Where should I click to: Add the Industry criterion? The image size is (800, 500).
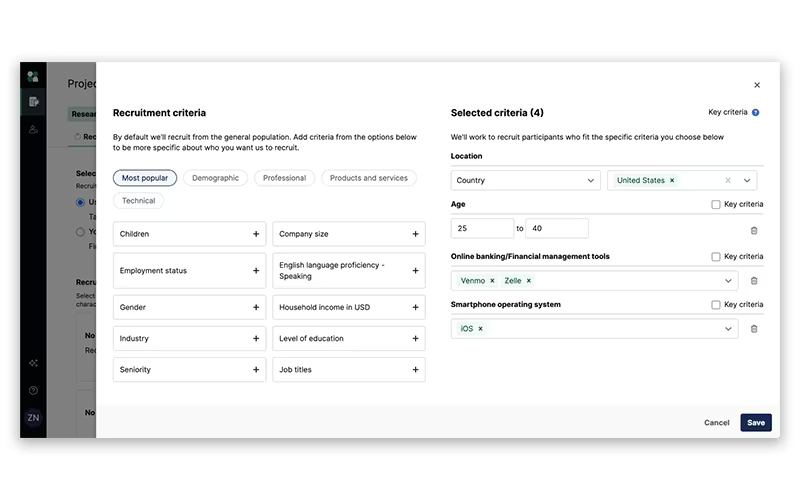256,338
